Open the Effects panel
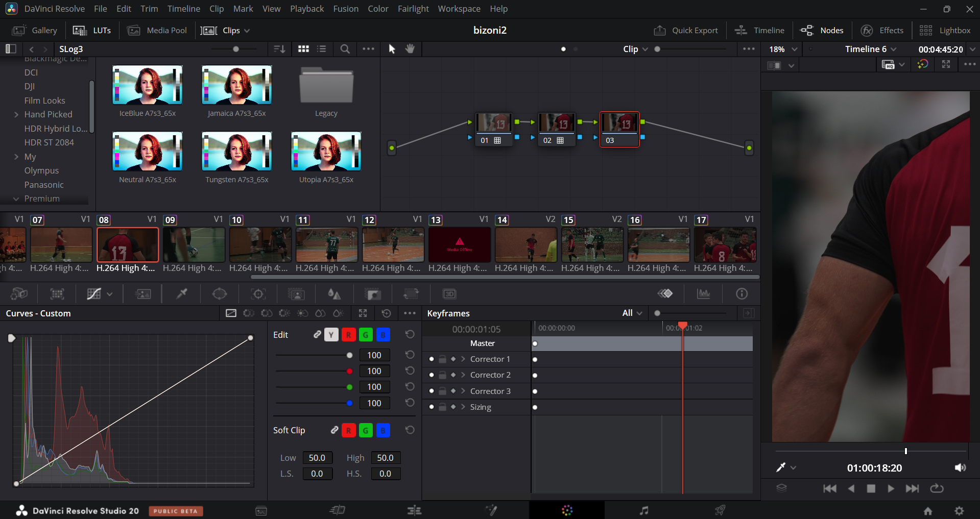Viewport: 980px width, 519px height. click(882, 31)
